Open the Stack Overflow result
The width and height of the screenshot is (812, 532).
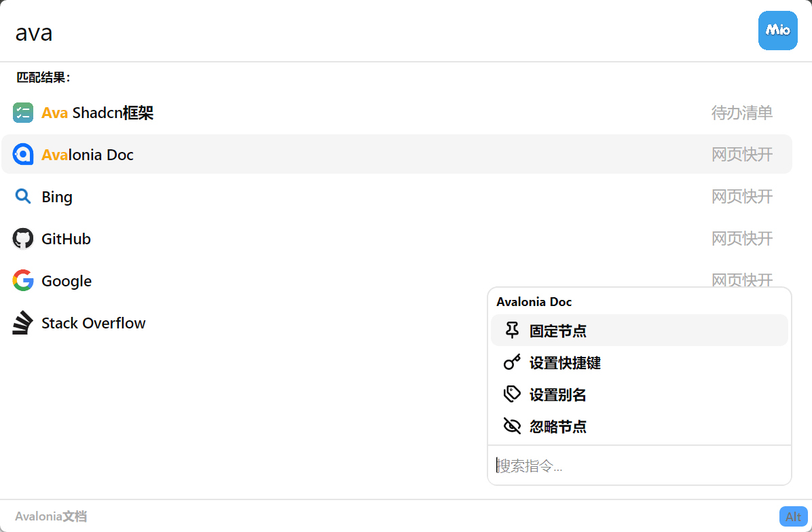point(94,323)
